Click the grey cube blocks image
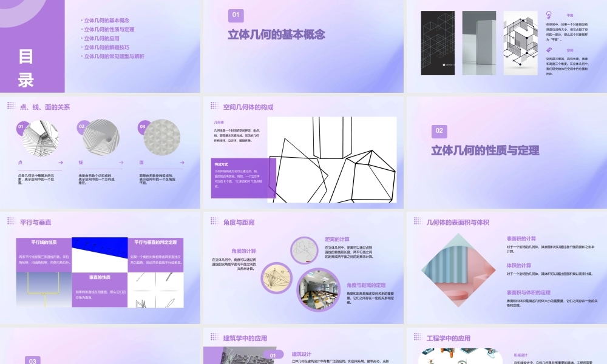This screenshot has width=607, height=364. (x=480, y=43)
